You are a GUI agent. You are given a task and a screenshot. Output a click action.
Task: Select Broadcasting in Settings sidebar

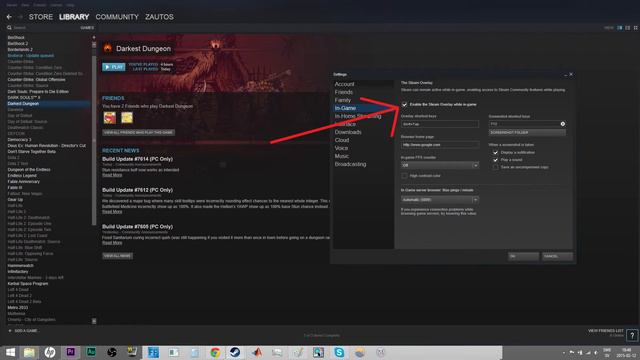click(x=350, y=164)
